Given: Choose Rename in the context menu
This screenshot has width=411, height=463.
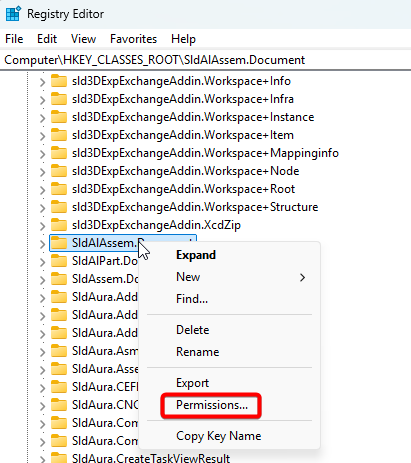Looking at the screenshot, I should (198, 352).
